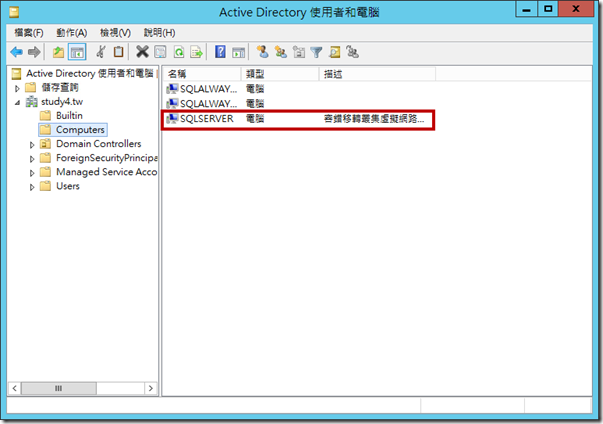The height and width of the screenshot is (424, 603).
Task: Minimize the Active Directory window
Action: point(526,9)
